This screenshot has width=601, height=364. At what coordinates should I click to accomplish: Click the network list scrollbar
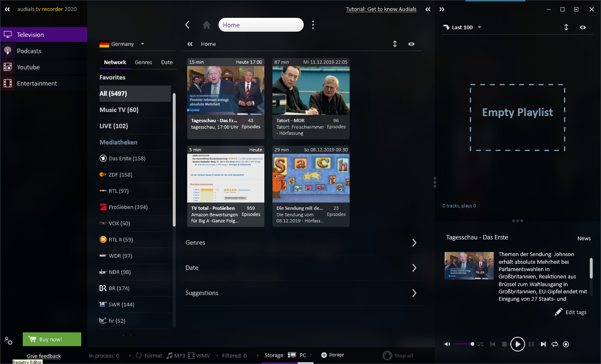(x=174, y=159)
